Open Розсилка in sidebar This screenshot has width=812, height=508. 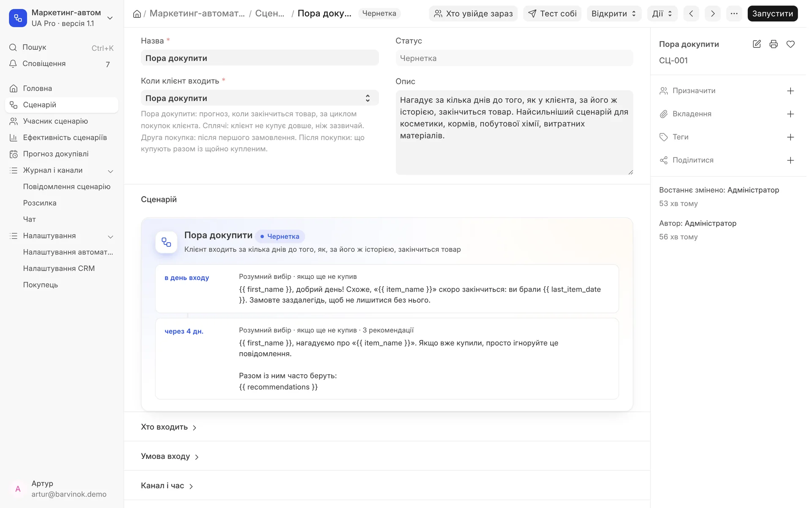(x=62, y=203)
